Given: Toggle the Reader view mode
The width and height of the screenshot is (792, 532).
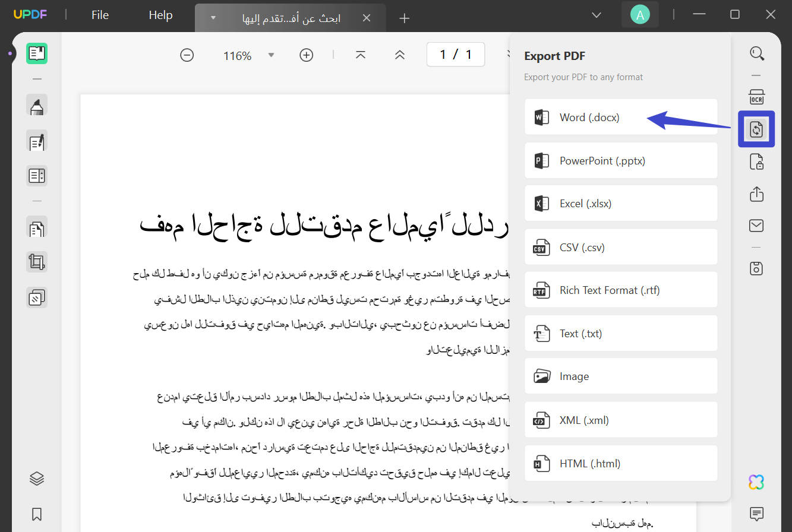Looking at the screenshot, I should [x=37, y=53].
